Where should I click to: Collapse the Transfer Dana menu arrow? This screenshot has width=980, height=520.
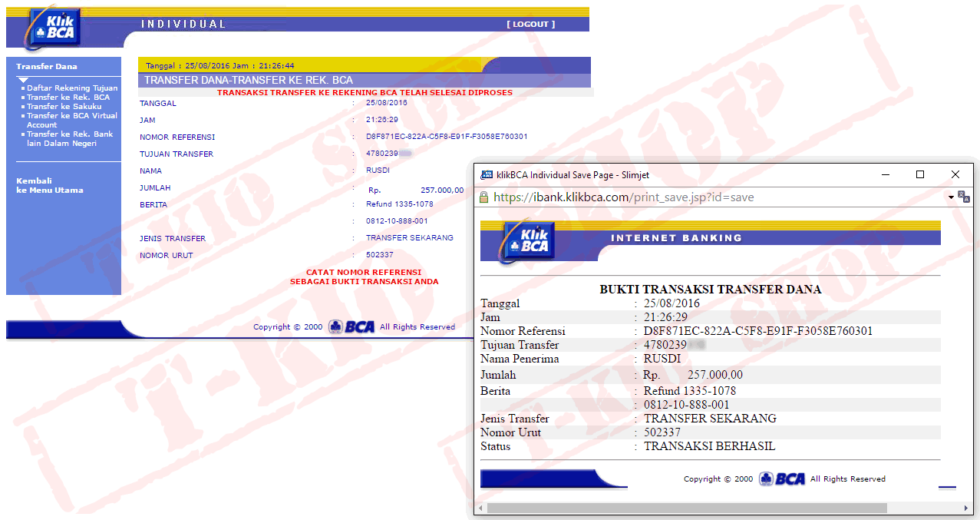point(23,80)
